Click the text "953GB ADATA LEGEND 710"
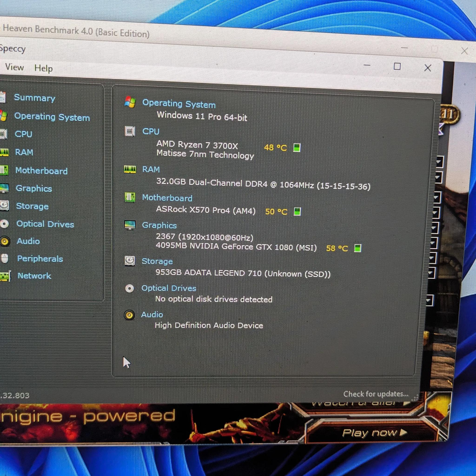This screenshot has width=476, height=476. pos(208,273)
